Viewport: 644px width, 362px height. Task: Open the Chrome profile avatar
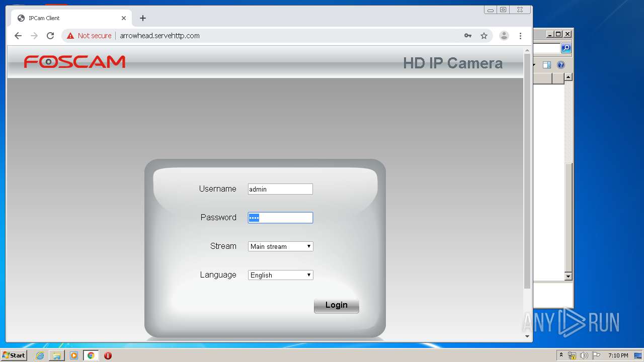tap(504, 36)
